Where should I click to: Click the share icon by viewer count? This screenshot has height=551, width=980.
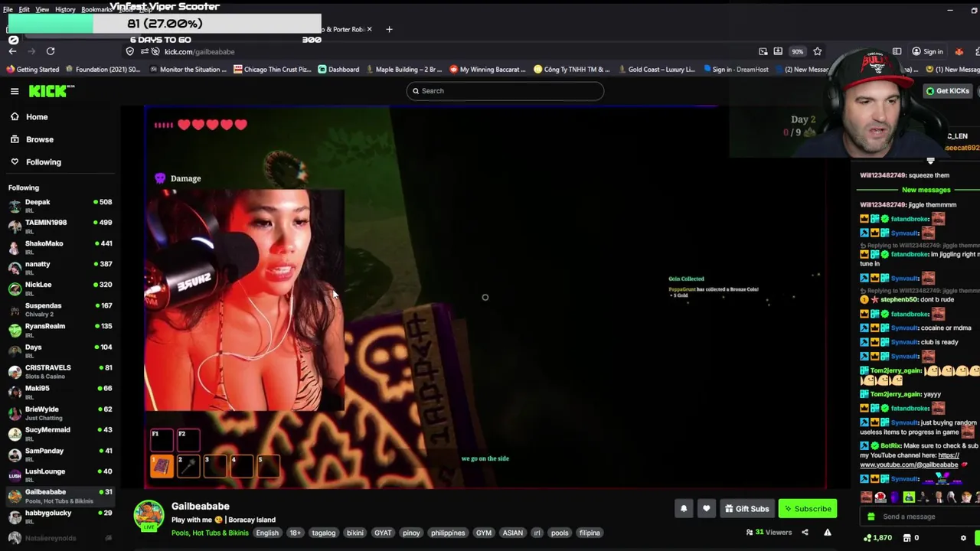[805, 533]
